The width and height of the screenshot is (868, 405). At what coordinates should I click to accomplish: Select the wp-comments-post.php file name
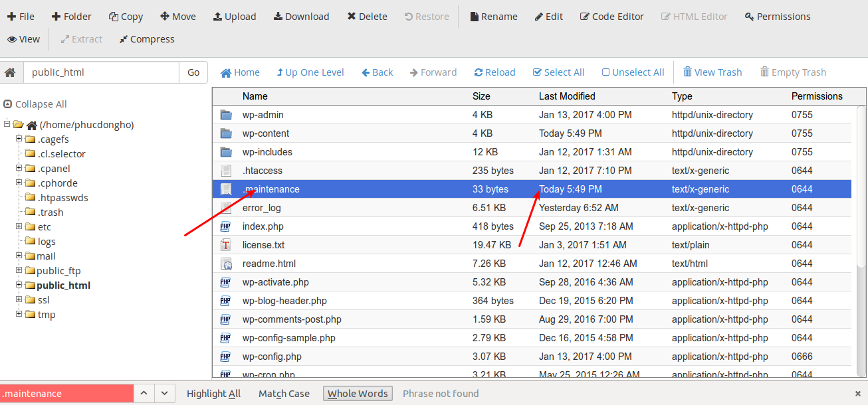coord(292,319)
